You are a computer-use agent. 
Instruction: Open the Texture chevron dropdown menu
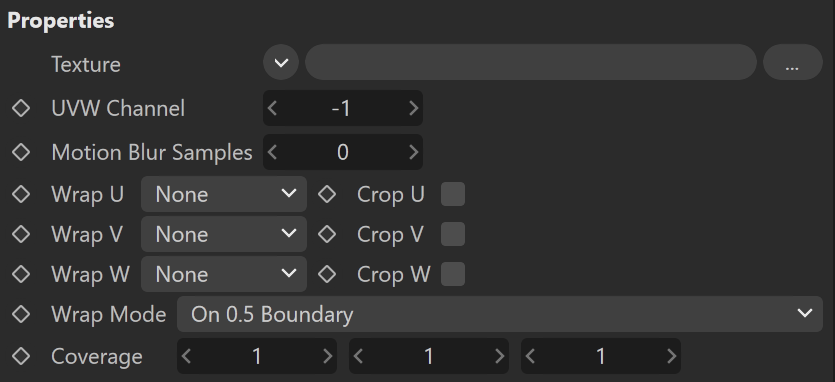[x=281, y=62]
